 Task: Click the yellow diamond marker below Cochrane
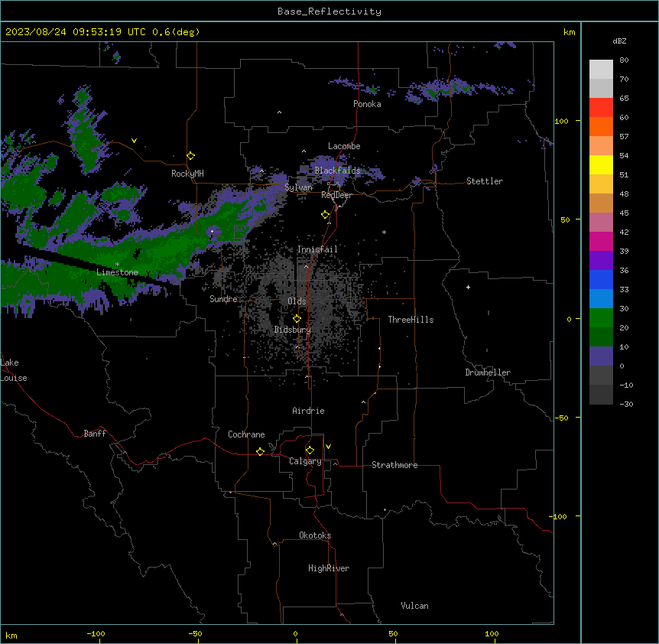click(260, 451)
